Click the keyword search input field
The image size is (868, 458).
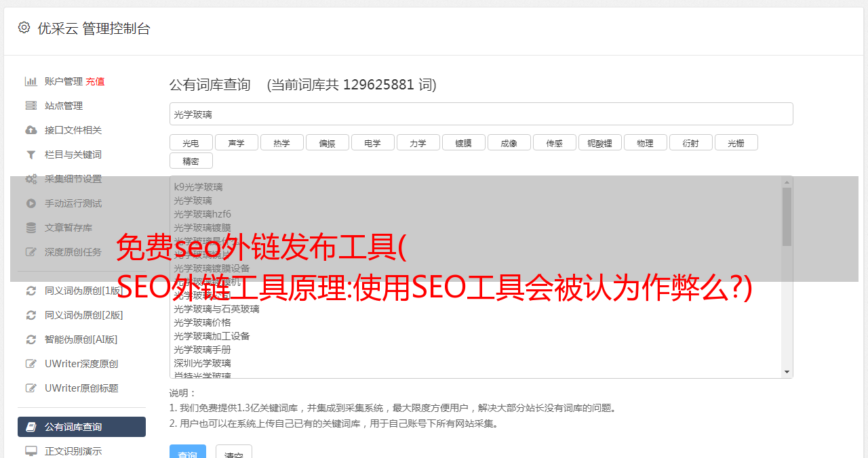pyautogui.click(x=481, y=114)
